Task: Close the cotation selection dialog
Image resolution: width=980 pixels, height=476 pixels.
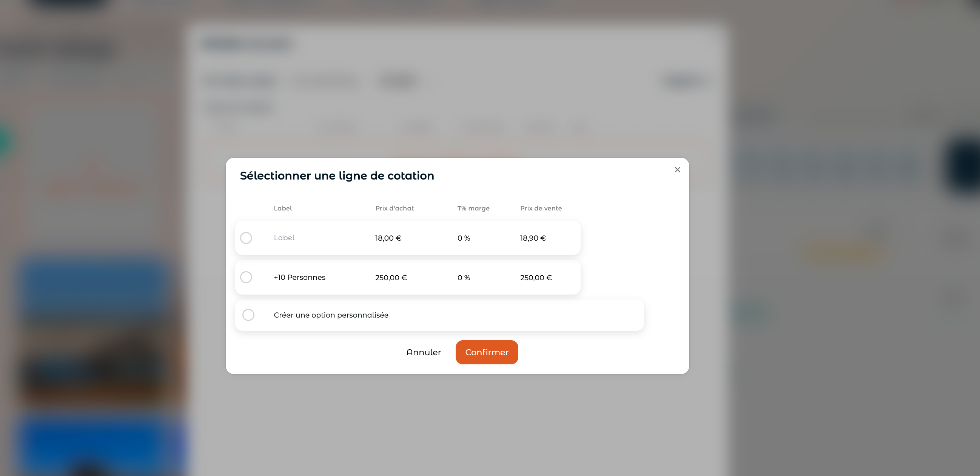Action: pyautogui.click(x=677, y=170)
